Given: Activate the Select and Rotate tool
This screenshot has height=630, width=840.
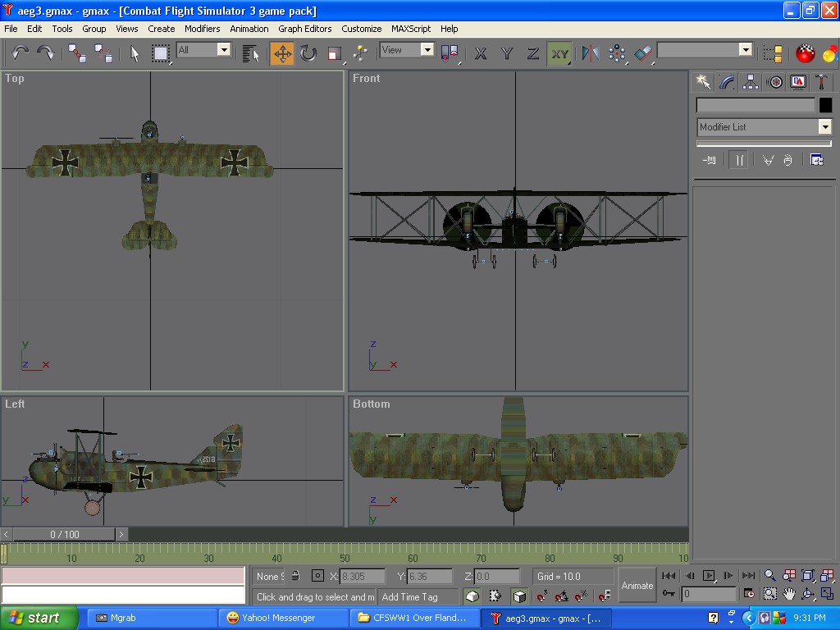Looking at the screenshot, I should [308, 53].
